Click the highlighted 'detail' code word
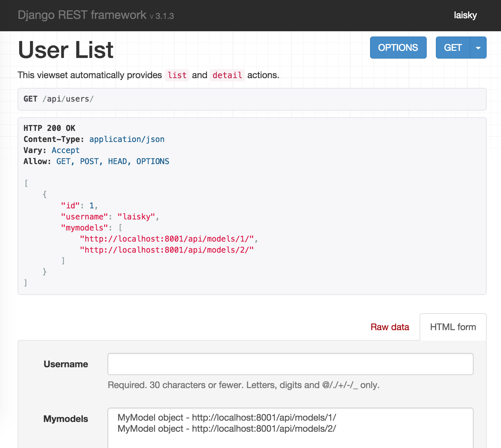This screenshot has height=448, width=501. 227,75
